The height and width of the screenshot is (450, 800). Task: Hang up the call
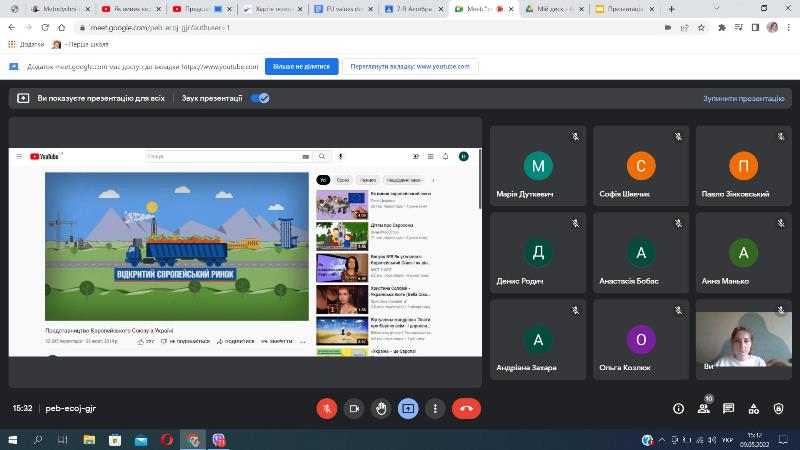pos(465,408)
